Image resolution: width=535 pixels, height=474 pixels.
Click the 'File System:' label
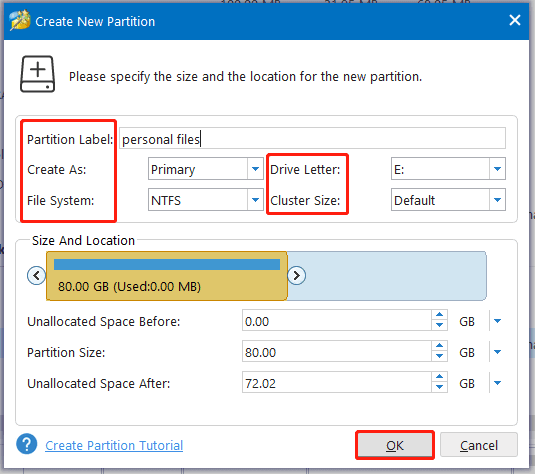60,200
